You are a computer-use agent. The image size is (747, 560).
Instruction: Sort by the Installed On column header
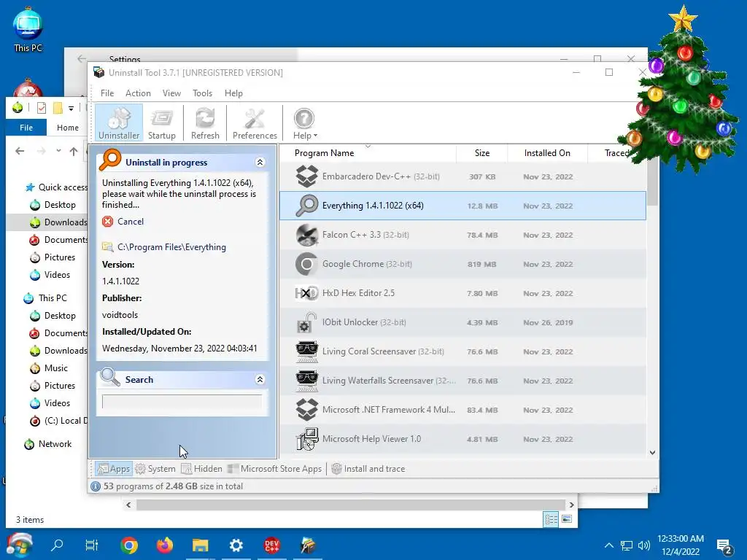(x=547, y=153)
